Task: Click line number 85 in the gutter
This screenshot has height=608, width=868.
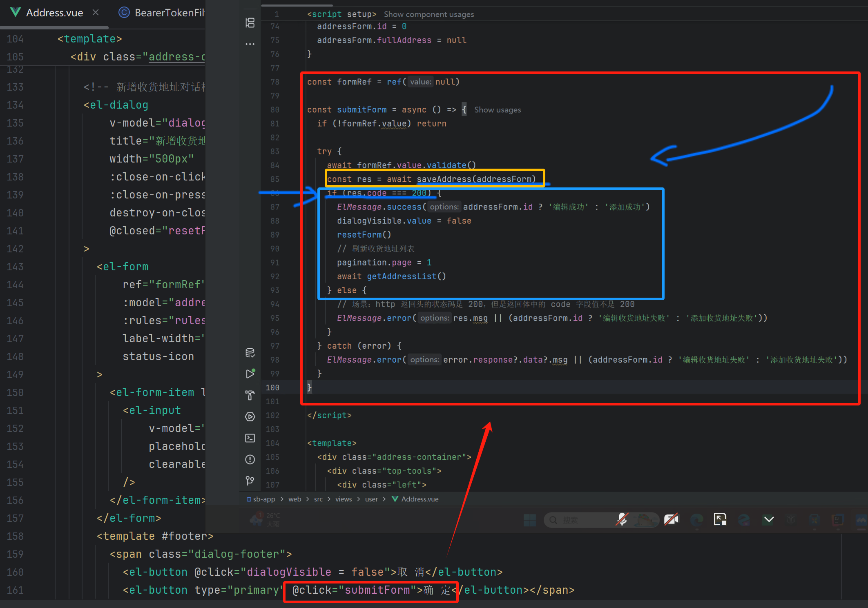Action: (274, 179)
